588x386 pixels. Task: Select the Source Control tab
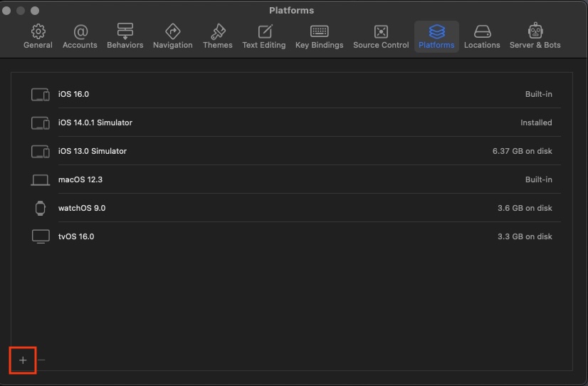click(381, 36)
